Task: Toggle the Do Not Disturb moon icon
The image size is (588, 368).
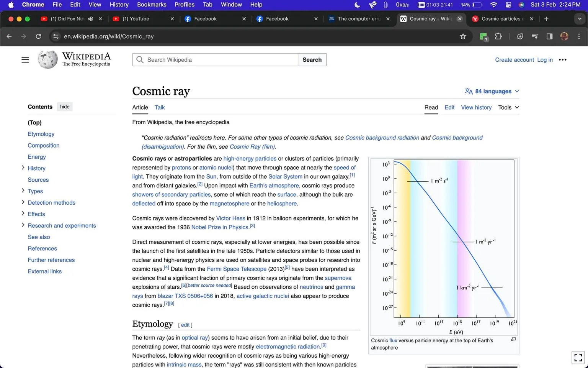Action: pyautogui.click(x=357, y=5)
